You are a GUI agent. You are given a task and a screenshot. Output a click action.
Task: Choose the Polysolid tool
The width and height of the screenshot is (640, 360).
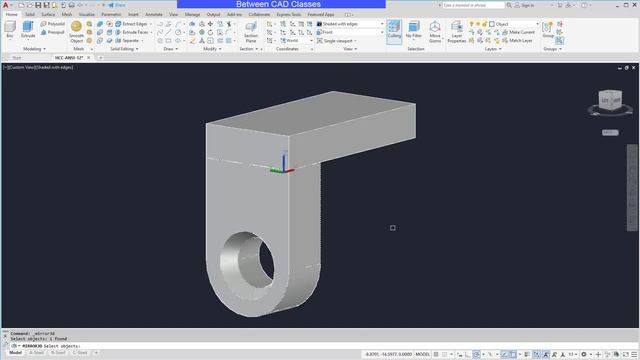[53, 24]
